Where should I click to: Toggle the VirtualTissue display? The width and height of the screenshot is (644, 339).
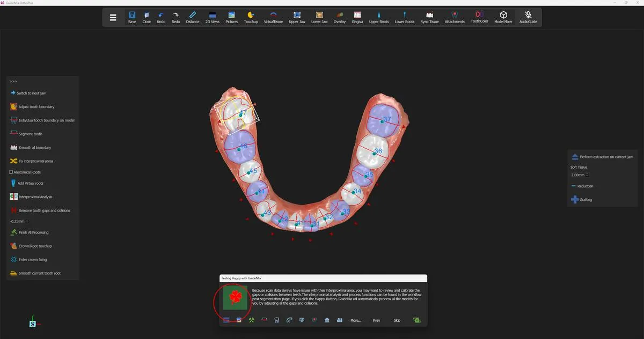pyautogui.click(x=273, y=17)
